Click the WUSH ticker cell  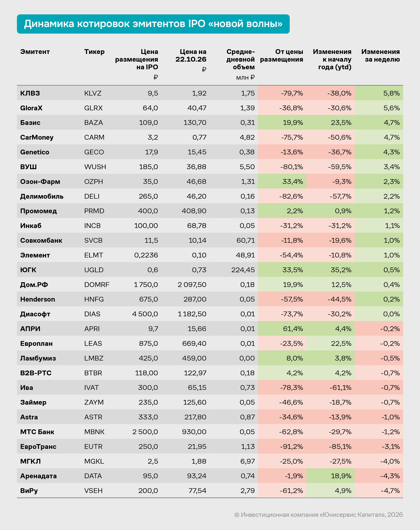click(x=95, y=167)
